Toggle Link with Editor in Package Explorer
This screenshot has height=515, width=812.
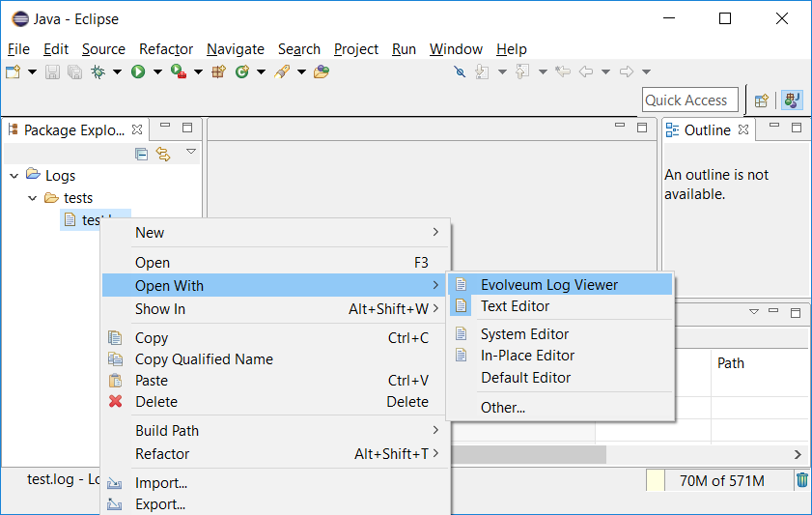coord(163,154)
